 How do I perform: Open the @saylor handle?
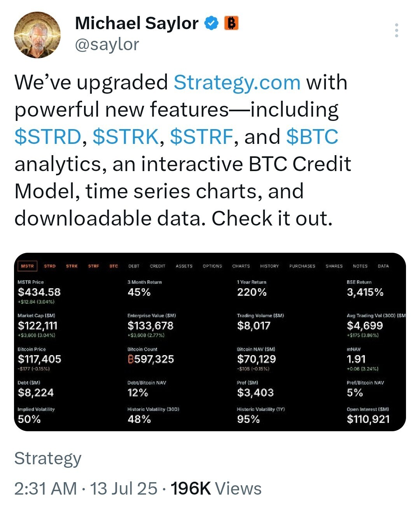point(107,44)
